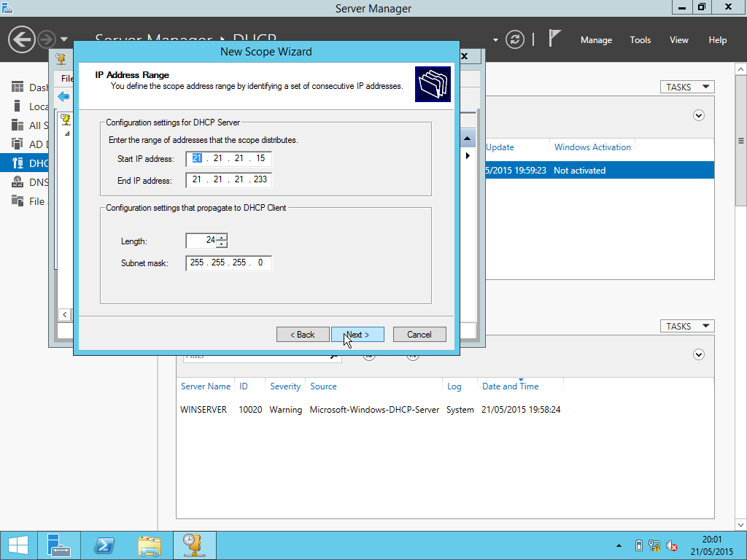The height and width of the screenshot is (560, 747).
Task: Click scroll down arrow in Server Manager
Action: [x=741, y=525]
